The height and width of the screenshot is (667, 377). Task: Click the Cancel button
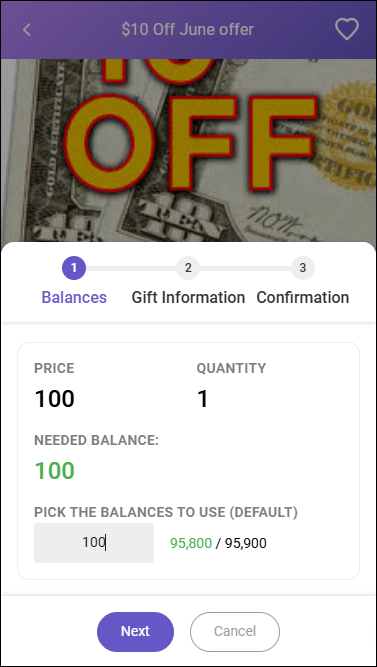pos(235,632)
